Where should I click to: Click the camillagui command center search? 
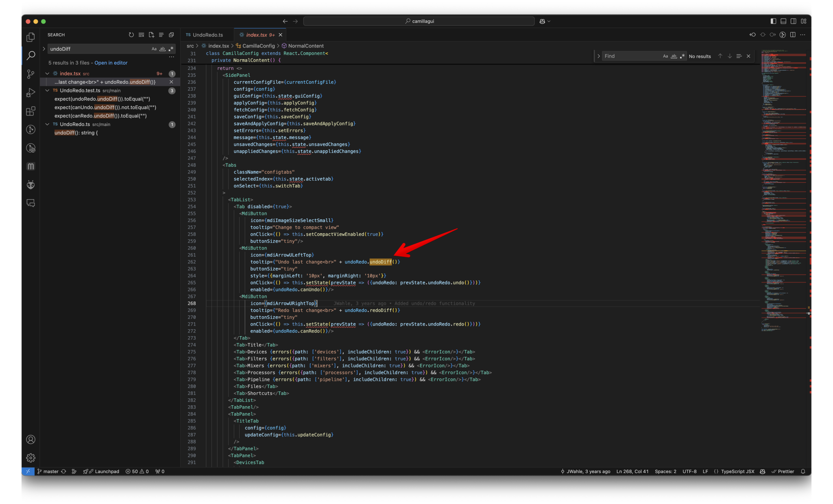click(419, 21)
